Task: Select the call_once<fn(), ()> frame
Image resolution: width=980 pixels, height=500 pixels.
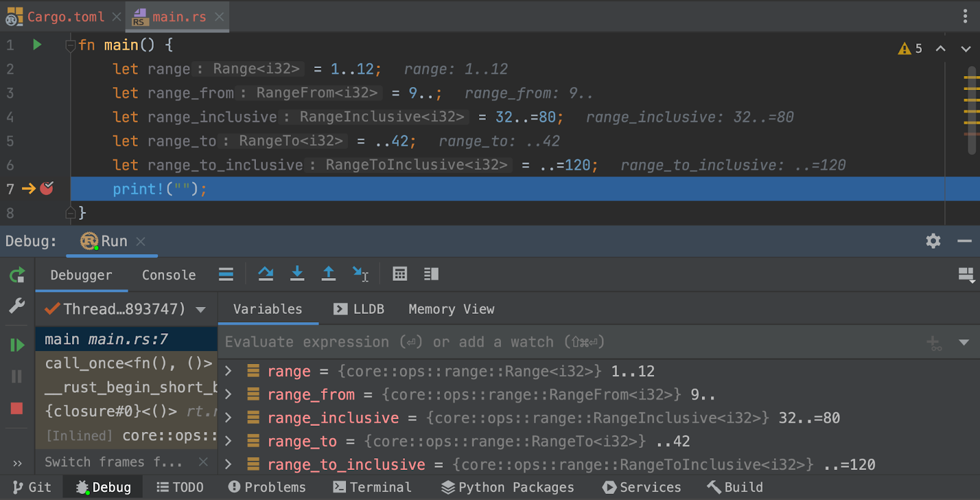Action: pyautogui.click(x=127, y=363)
